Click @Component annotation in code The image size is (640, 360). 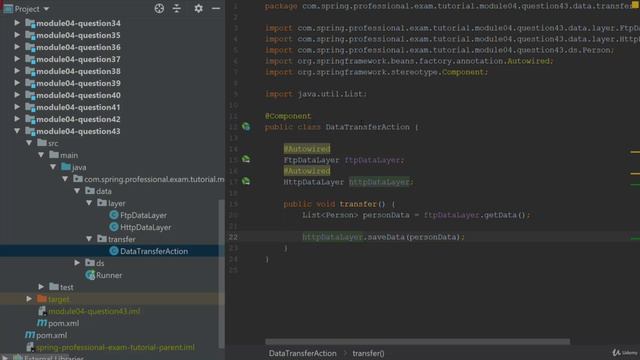[288, 116]
